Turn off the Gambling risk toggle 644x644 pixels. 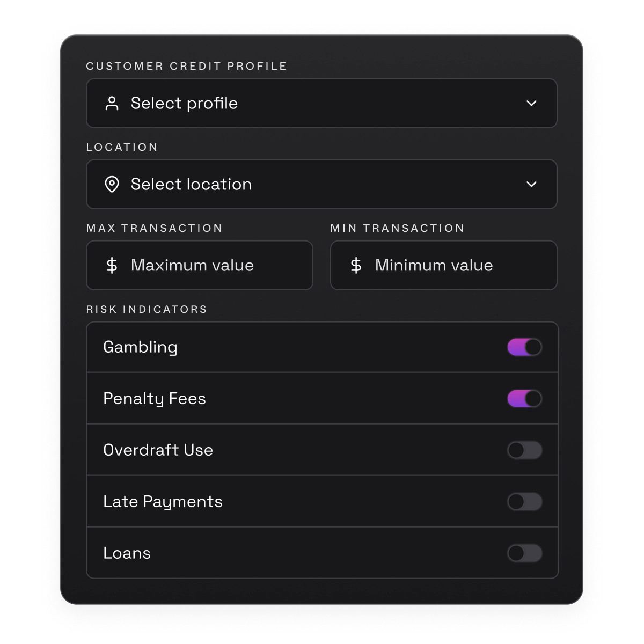524,347
